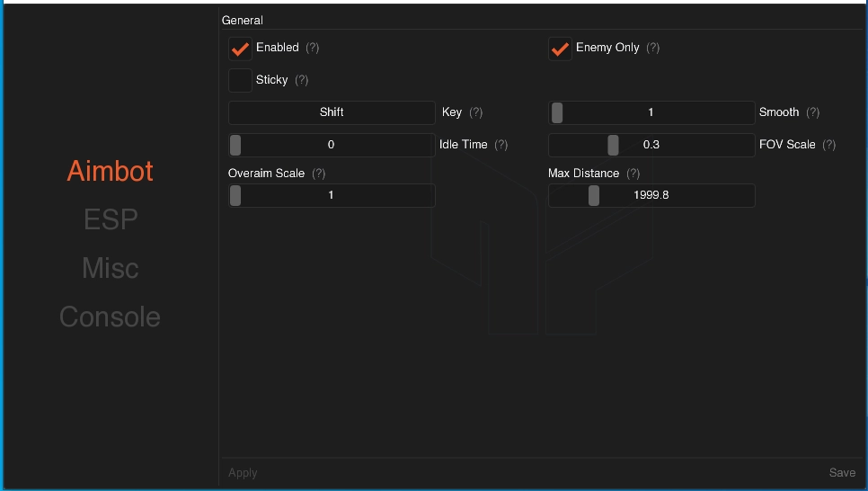
Task: Uncheck the Enabled checkbox
Action: (x=240, y=49)
